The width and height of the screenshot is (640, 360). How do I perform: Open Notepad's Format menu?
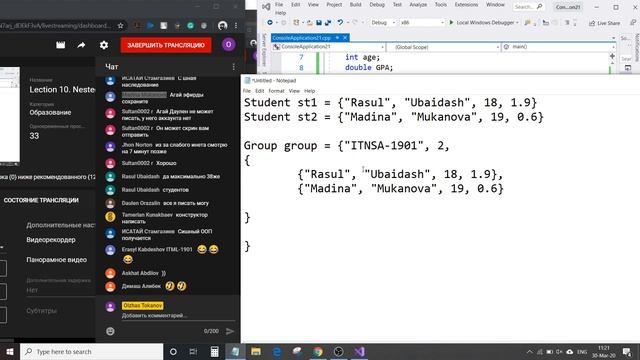click(276, 91)
